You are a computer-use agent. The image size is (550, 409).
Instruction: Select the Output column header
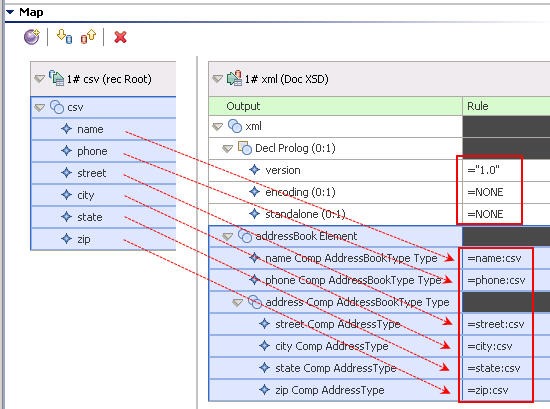point(336,106)
